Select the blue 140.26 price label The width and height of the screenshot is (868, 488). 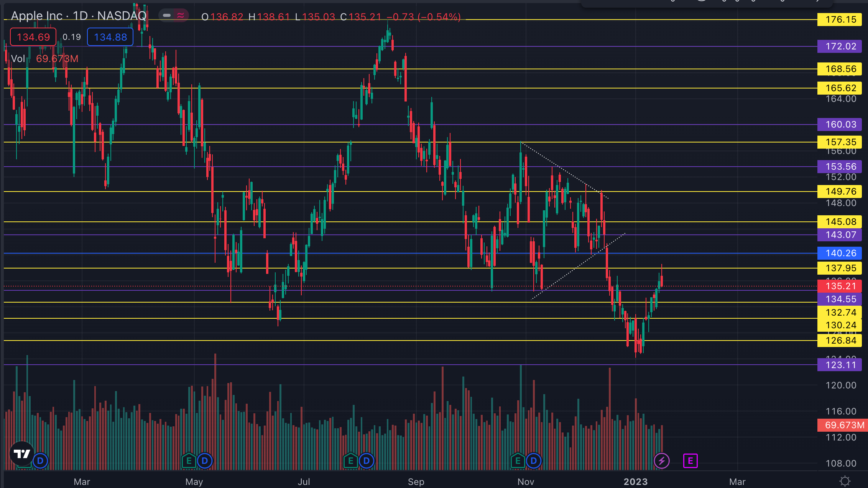click(840, 253)
